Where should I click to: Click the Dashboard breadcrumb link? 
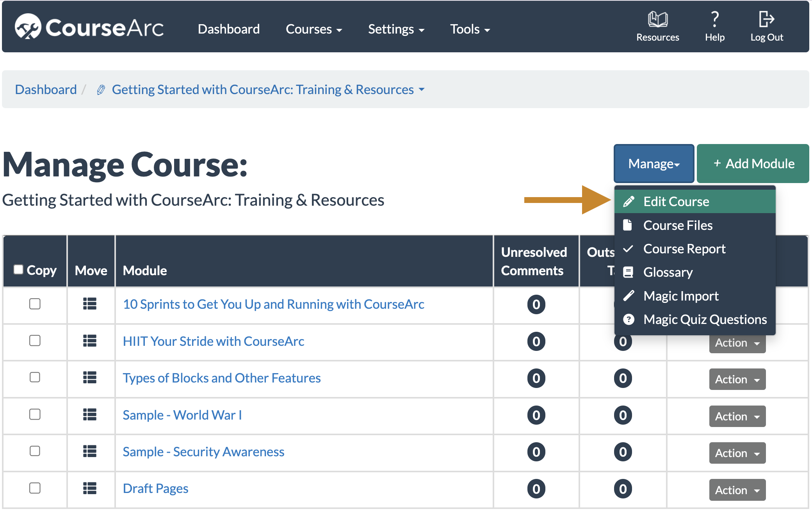[x=46, y=89]
